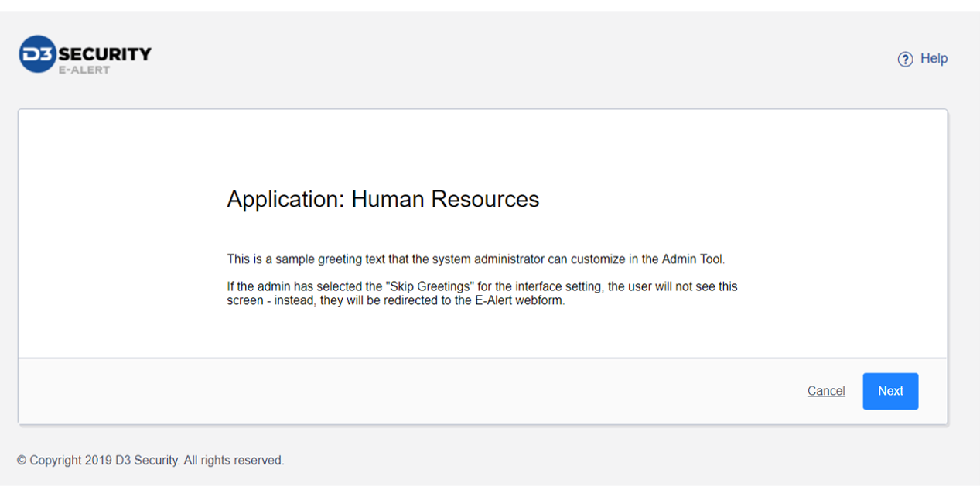Screen dimensions: 980x497
Task: Click empty gray footer bar left of Cancel
Action: point(387,391)
